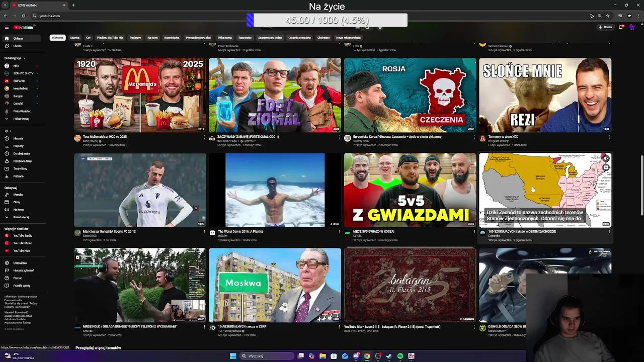
Task: Open Do obejrzenia watch later
Action: tap(21, 153)
